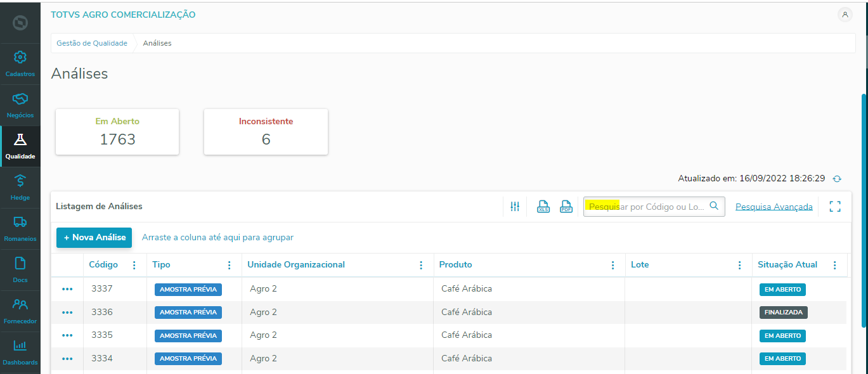This screenshot has width=868, height=374.
Task: Export list to XLS
Action: (x=543, y=207)
